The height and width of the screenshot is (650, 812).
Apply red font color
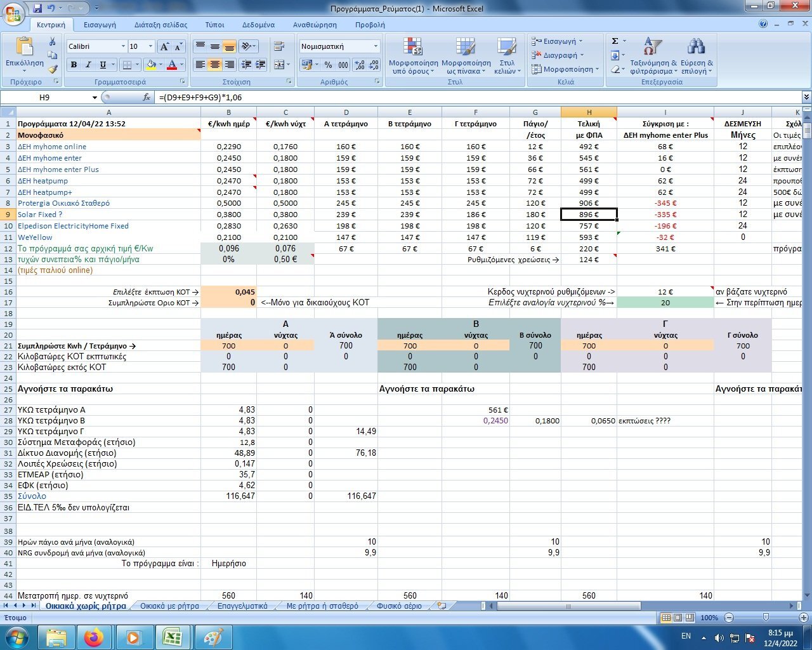171,65
